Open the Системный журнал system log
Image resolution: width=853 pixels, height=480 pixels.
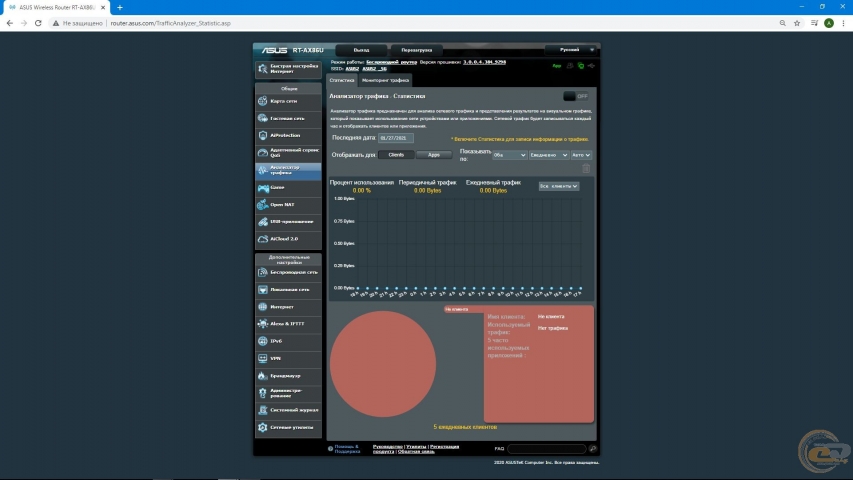click(288, 410)
